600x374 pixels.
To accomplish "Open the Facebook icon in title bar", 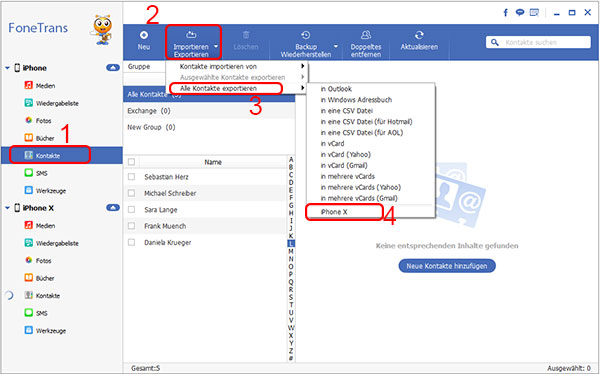I will (505, 13).
